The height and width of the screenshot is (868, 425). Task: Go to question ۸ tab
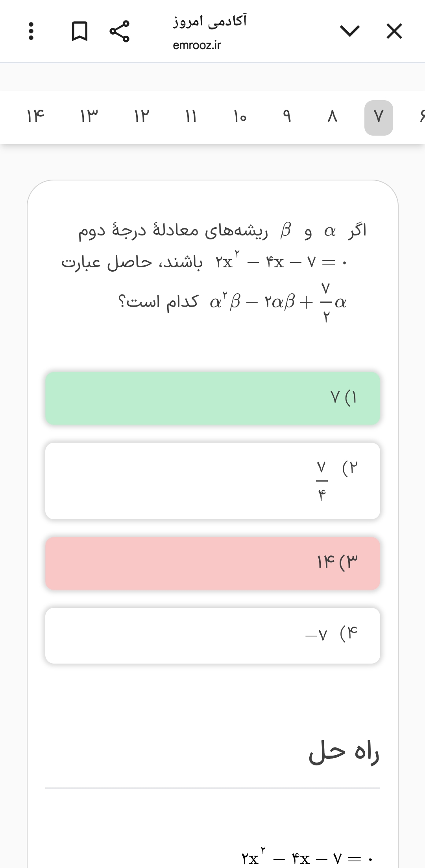point(333,117)
